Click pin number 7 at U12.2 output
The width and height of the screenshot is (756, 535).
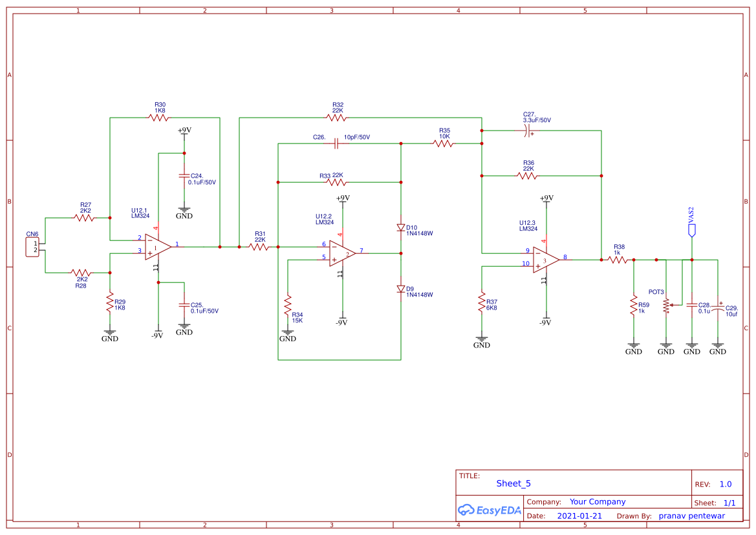[361, 251]
